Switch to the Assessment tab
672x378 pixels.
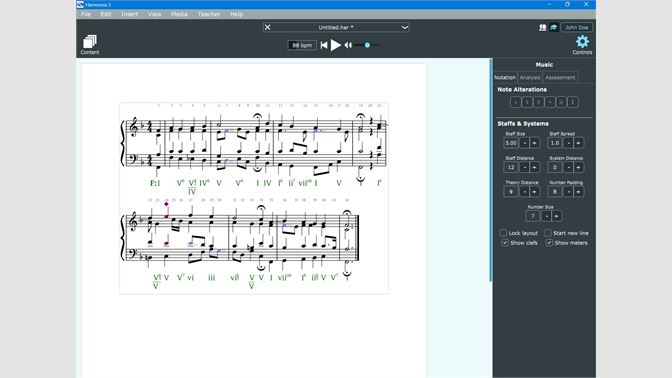(x=560, y=78)
